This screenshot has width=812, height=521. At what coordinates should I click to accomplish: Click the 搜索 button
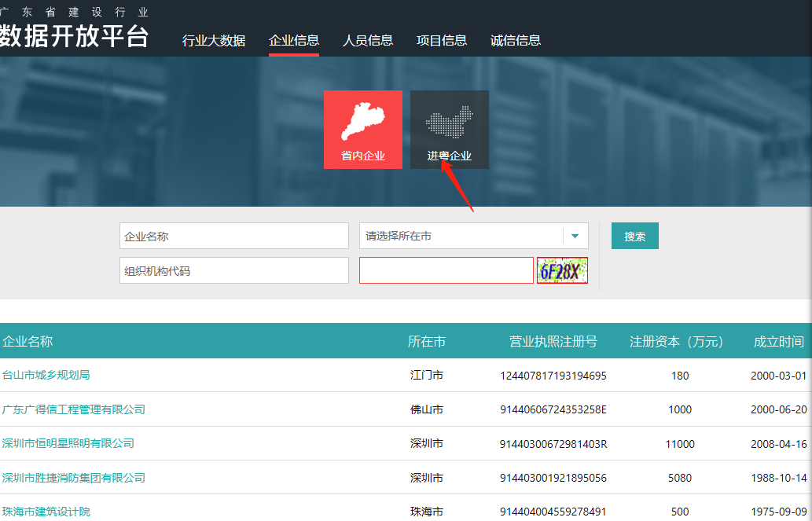[x=635, y=237]
